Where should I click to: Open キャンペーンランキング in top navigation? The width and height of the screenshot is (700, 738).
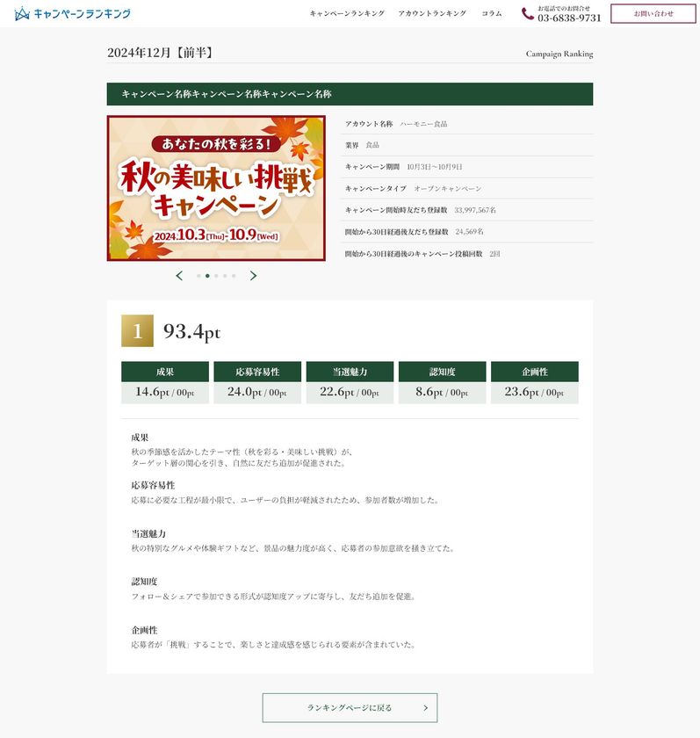point(347,14)
